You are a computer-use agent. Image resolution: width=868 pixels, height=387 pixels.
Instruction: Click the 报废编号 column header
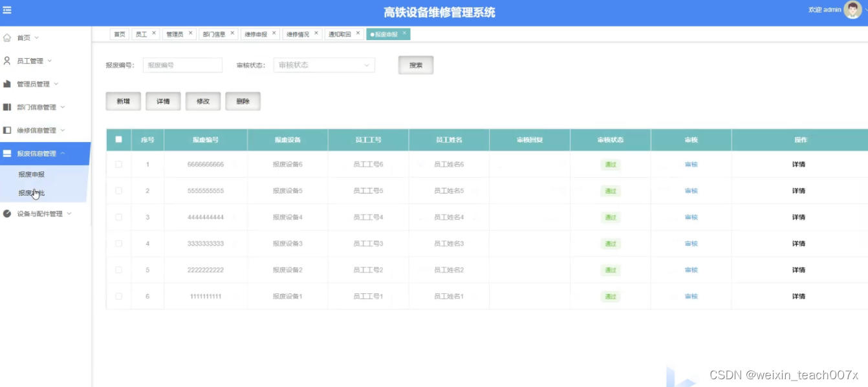pos(206,140)
